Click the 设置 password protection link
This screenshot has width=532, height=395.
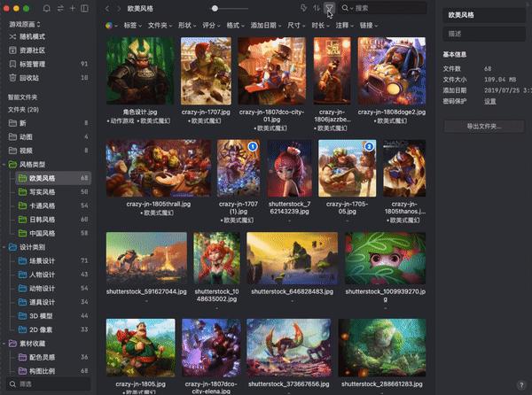pos(490,101)
